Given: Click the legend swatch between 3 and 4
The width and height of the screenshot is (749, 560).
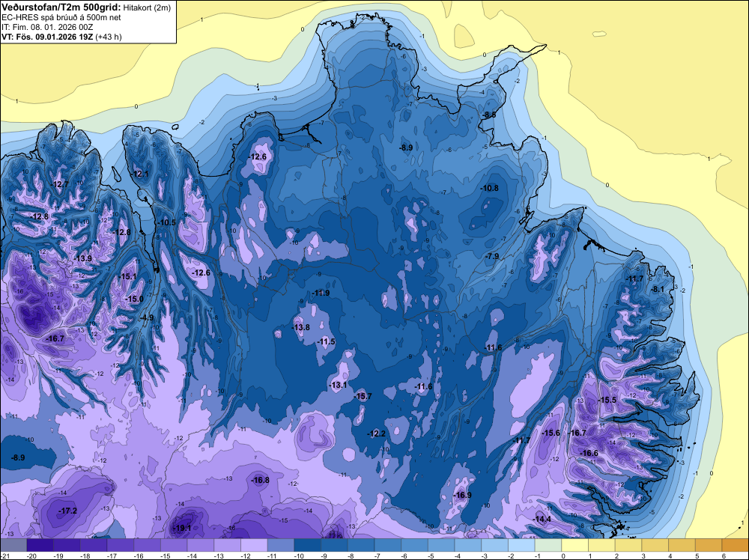Looking at the screenshot, I should click(x=655, y=545).
